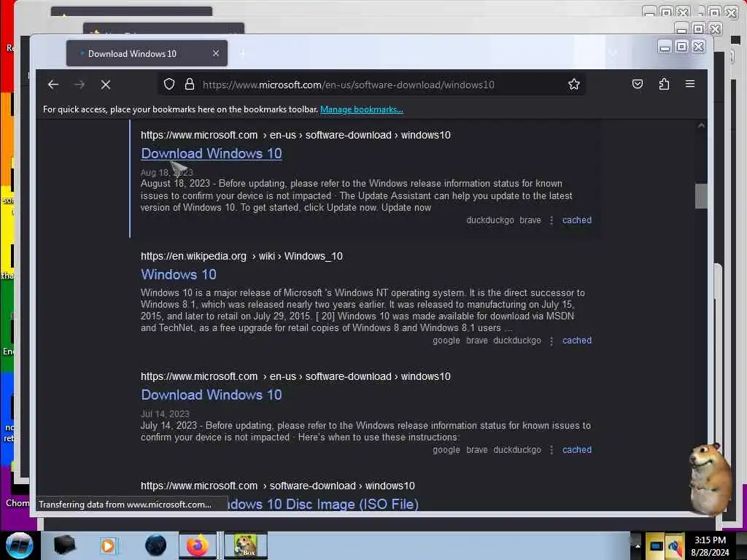Viewport: 747px width, 560px height.
Task: Open the Firefox hamburger application menu
Action: 690,85
